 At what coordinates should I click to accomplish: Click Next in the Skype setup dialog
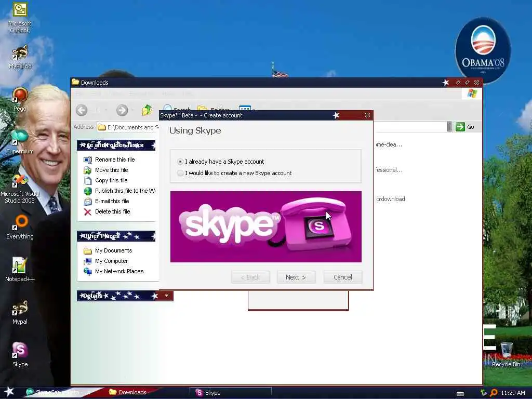(296, 277)
